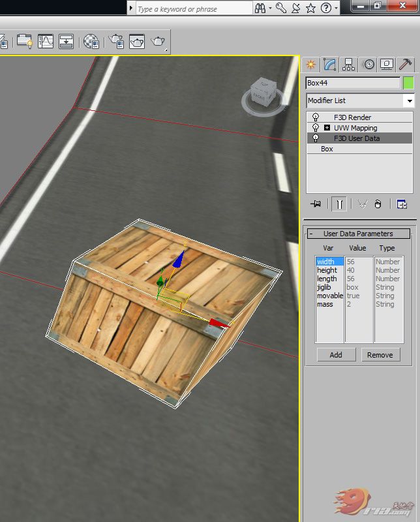Open the Utilities hammer tab
420x522 pixels.
click(x=405, y=64)
